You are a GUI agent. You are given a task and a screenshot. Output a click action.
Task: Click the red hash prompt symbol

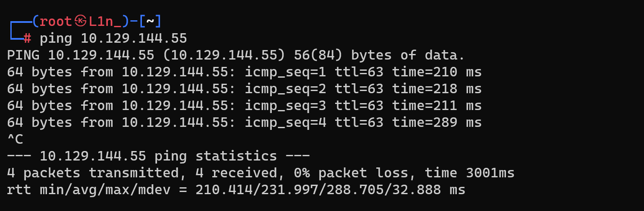point(27,38)
